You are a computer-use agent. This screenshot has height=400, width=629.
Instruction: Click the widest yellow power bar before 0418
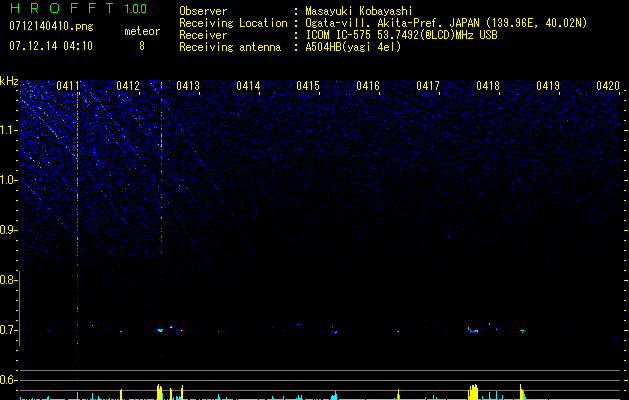[474, 392]
